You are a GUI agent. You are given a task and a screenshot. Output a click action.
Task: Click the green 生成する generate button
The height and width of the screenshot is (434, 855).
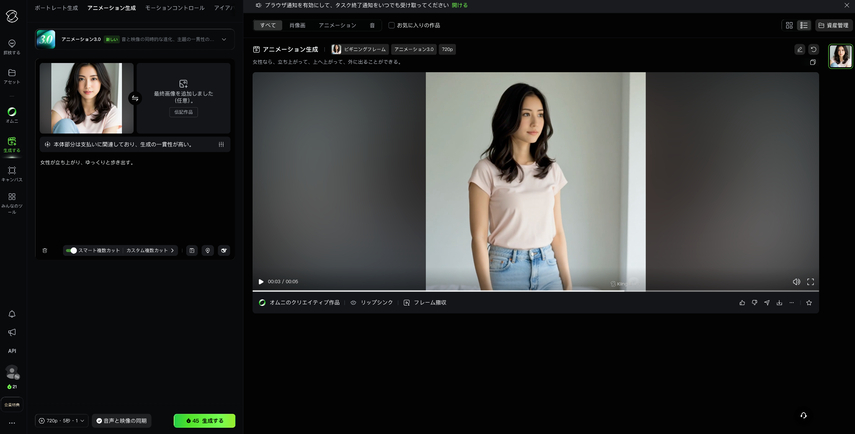(204, 421)
